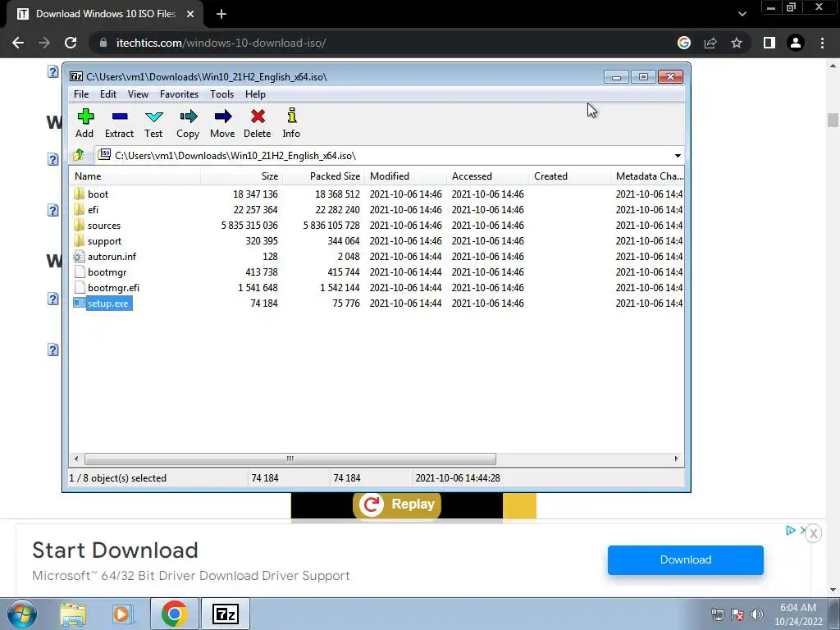Click the status bar text '1 / 8 object(s) selected'
Screen dimensions: 840x630
(118, 478)
